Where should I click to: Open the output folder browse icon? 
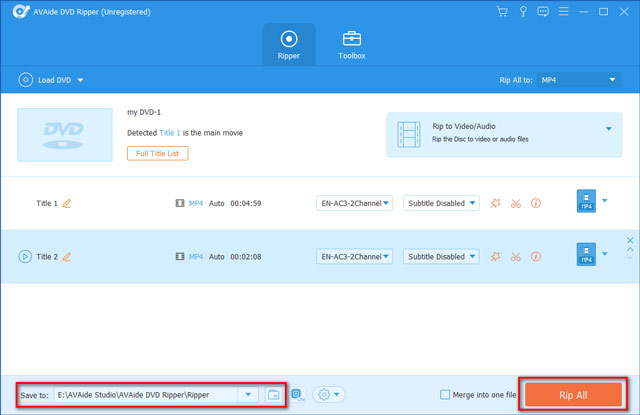[x=272, y=395]
